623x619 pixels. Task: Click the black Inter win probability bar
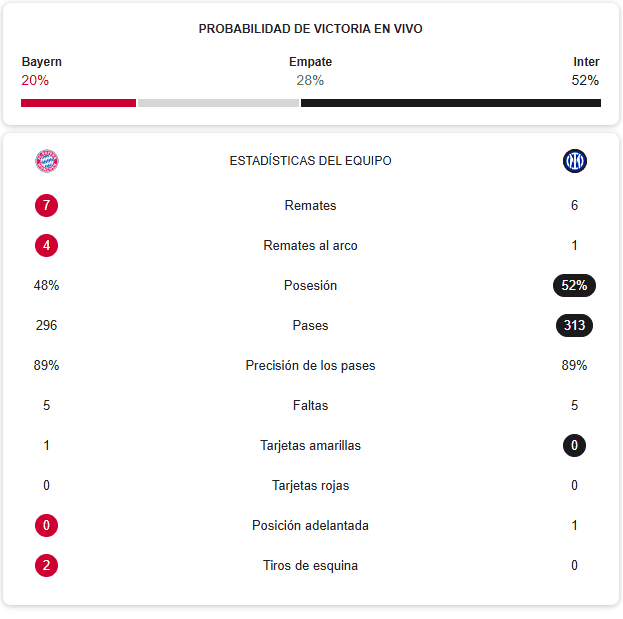(x=450, y=103)
